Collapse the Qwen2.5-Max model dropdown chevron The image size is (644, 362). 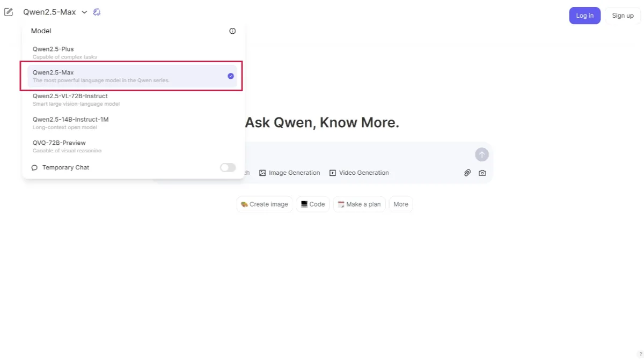point(84,12)
